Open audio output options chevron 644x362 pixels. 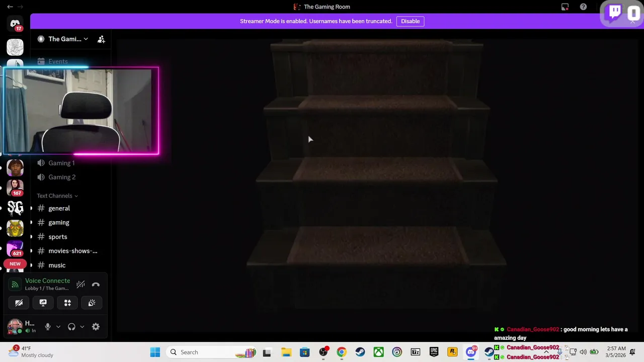pos(82,327)
